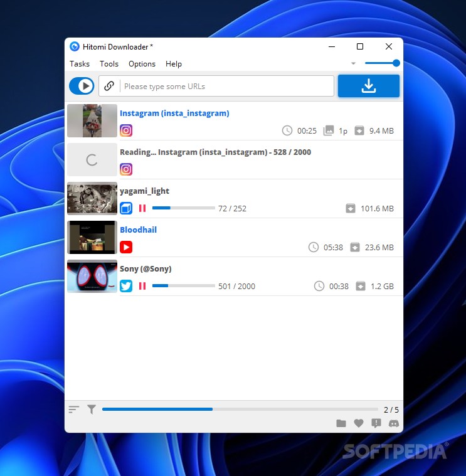Select the Reading... Instagram task row
This screenshot has height=476, width=466.
(x=235, y=160)
